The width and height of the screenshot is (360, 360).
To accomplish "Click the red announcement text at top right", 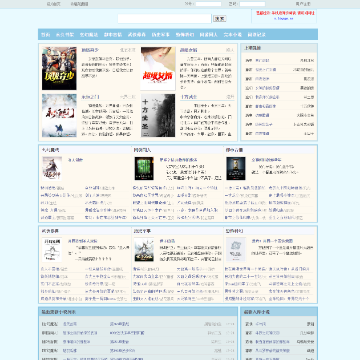I will pyautogui.click(x=285, y=13).
